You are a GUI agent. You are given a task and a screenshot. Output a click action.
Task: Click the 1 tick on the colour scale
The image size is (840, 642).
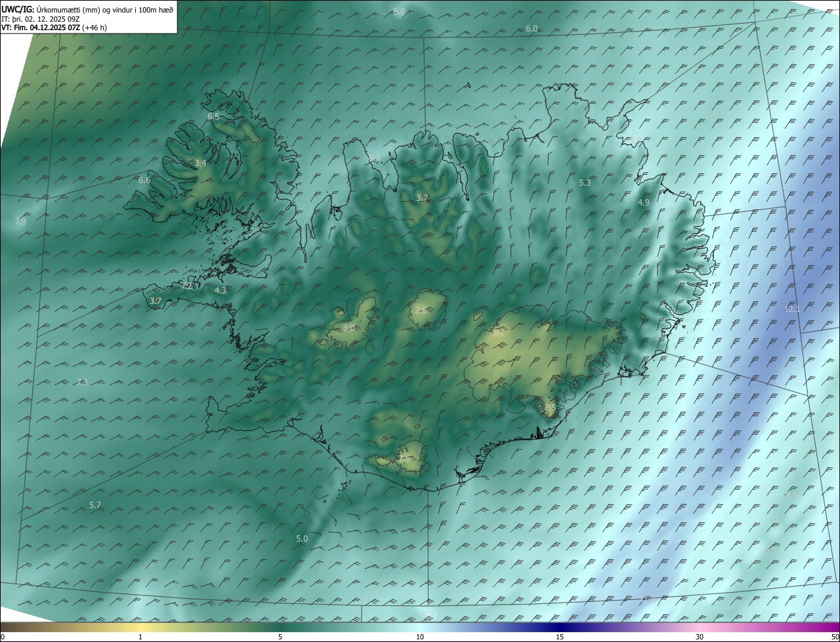click(x=140, y=637)
